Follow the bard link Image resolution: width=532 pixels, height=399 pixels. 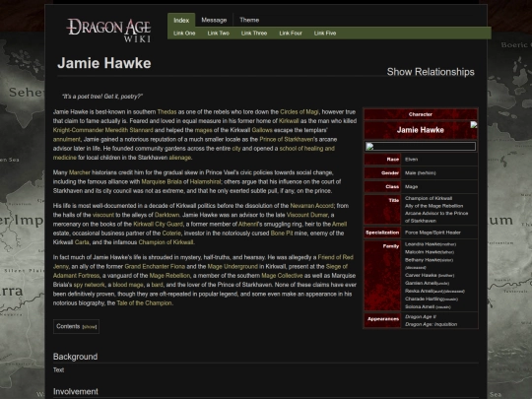[157, 285]
